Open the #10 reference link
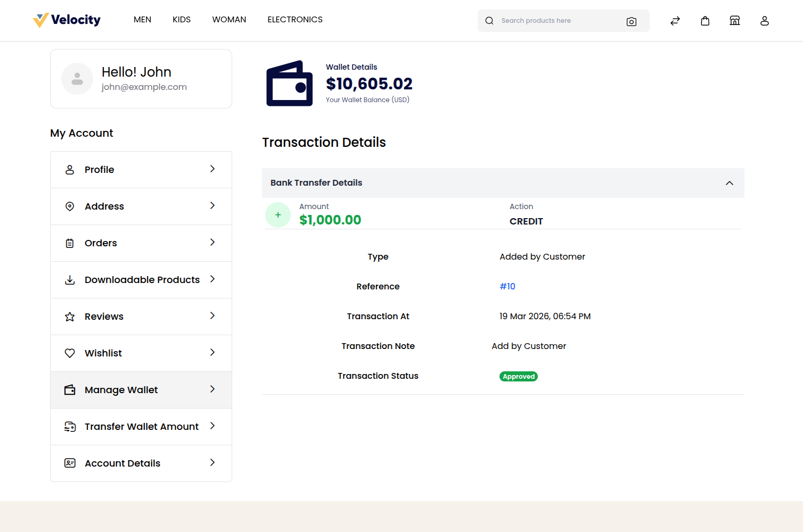803x532 pixels. click(507, 286)
